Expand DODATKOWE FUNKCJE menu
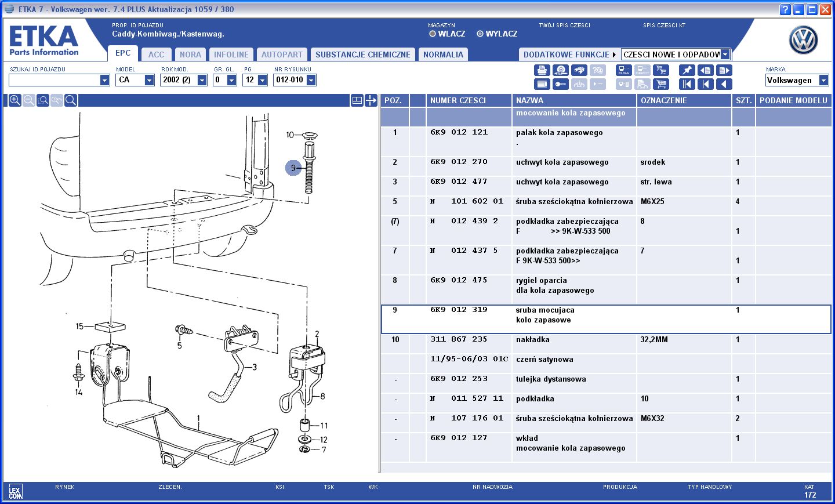 tap(569, 55)
